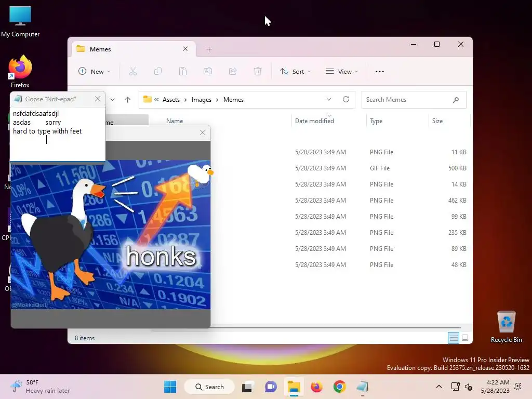The height and width of the screenshot is (399, 532).
Task: Open the volume tray icon
Action: coord(469,387)
